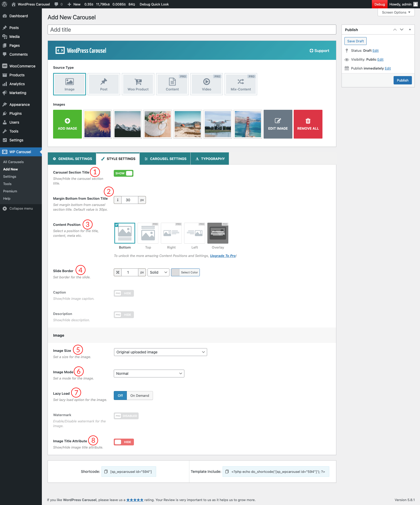Switch to the Carousel Settings tab
Image resolution: width=420 pixels, height=505 pixels.
[x=165, y=159]
